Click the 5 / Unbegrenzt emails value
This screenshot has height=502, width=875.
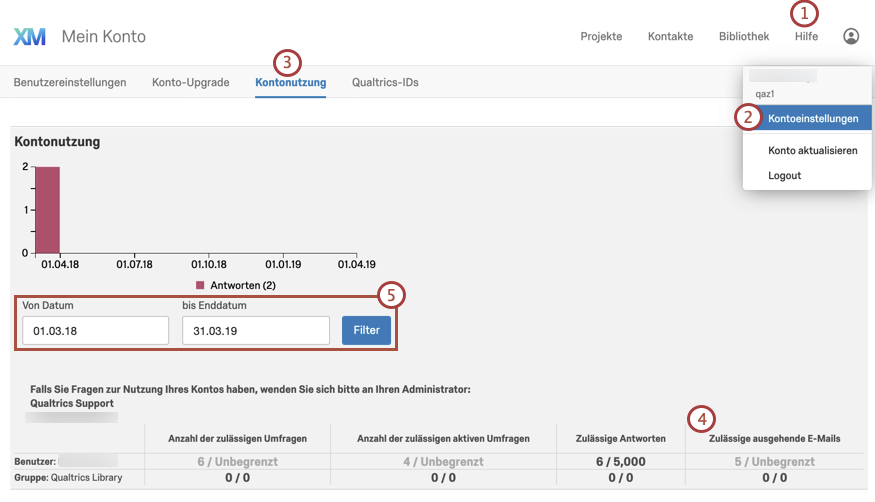[x=775, y=461]
